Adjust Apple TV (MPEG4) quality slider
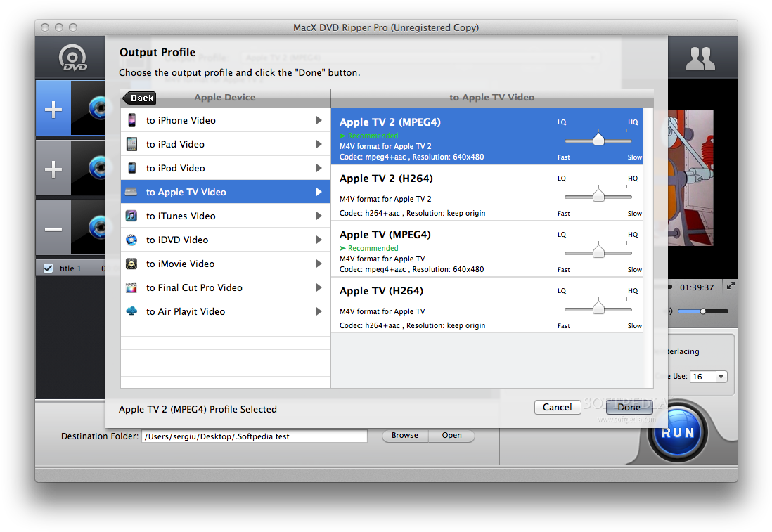Image resolution: width=772 pixels, height=532 pixels. [x=598, y=252]
